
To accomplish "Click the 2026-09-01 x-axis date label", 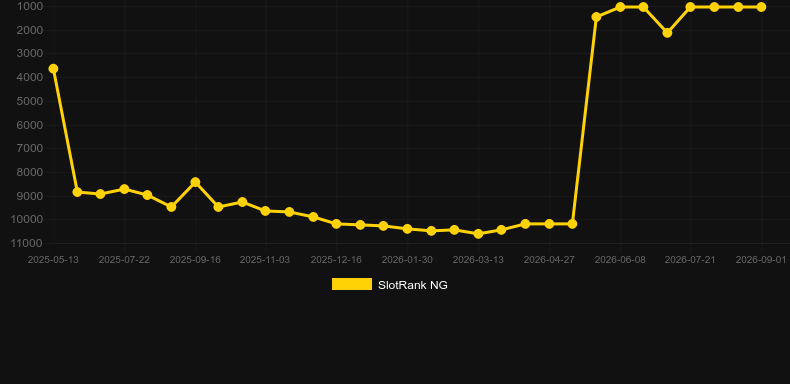I will coord(761,260).
